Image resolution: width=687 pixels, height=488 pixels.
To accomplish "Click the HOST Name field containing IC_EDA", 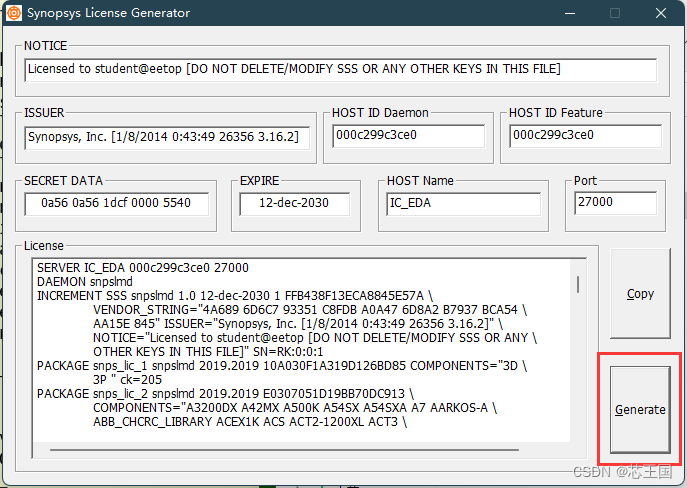I will 464,204.
